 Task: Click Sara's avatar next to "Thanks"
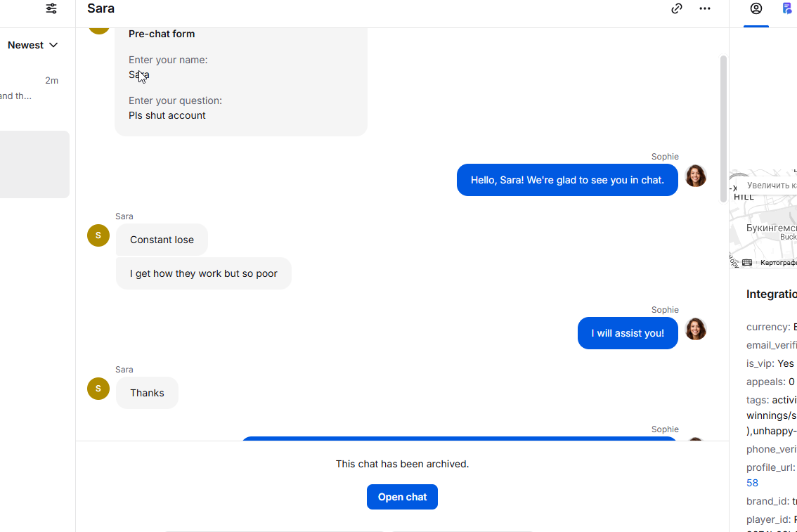pyautogui.click(x=98, y=389)
